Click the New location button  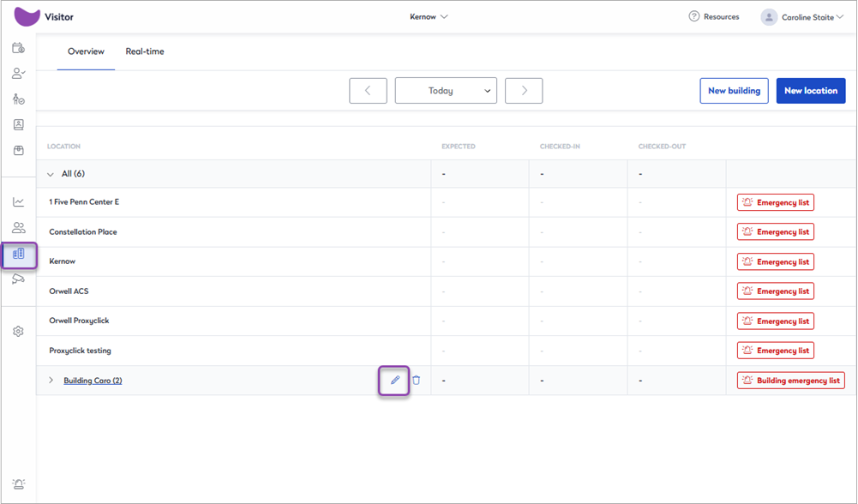(x=810, y=91)
